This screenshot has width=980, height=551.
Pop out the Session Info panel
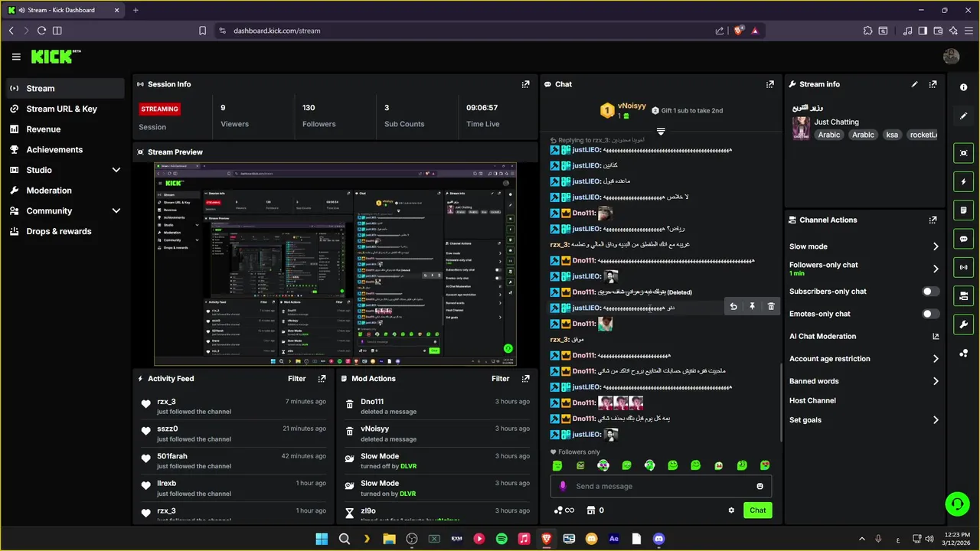(525, 84)
